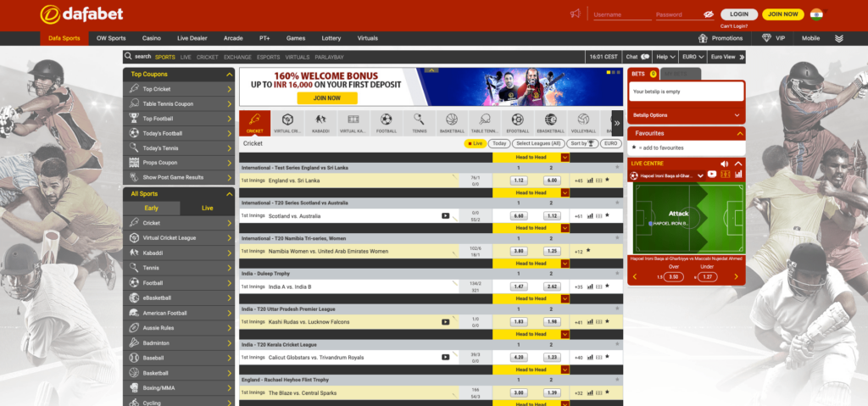Bet 1.12 odds on England
The image size is (868, 406).
coord(519,181)
